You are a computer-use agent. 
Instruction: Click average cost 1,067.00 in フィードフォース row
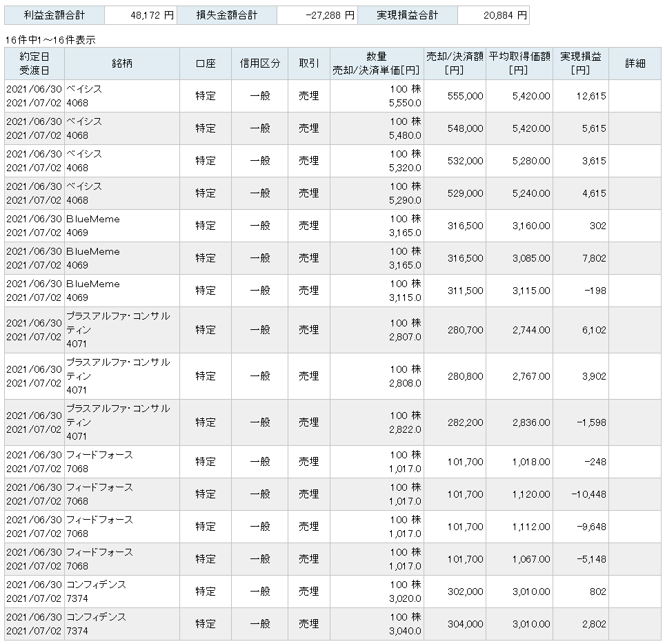coord(531,559)
